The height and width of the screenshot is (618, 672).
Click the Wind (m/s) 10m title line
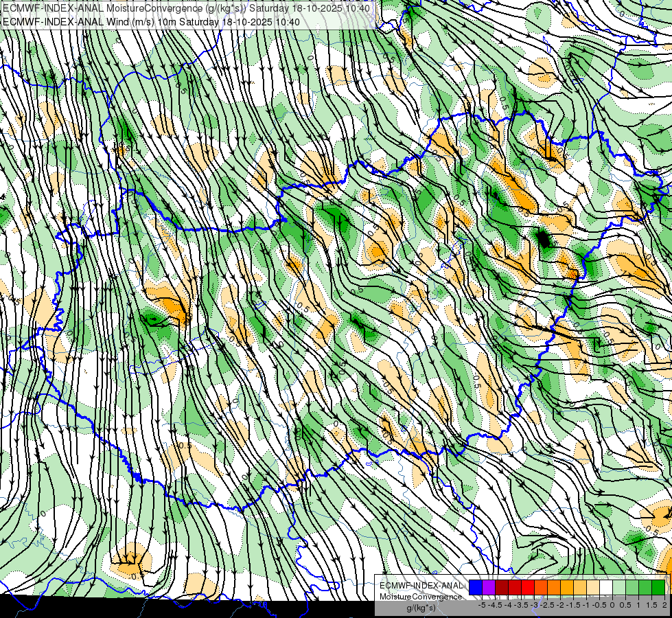[151, 21]
